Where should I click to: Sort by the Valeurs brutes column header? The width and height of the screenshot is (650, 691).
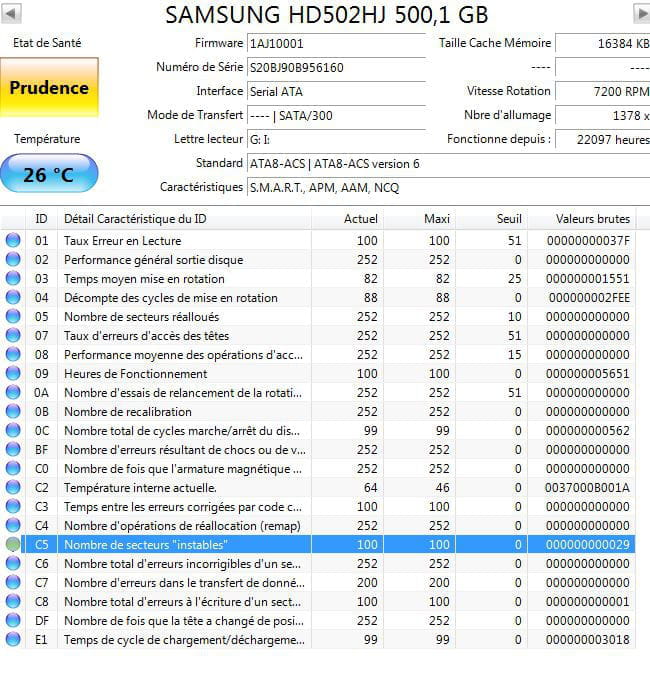pyautogui.click(x=581, y=219)
